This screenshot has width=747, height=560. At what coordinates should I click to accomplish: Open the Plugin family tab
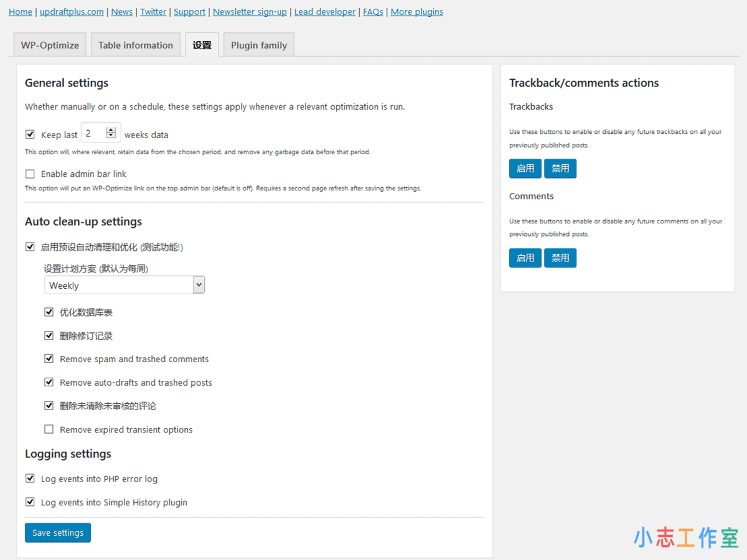pyautogui.click(x=258, y=45)
